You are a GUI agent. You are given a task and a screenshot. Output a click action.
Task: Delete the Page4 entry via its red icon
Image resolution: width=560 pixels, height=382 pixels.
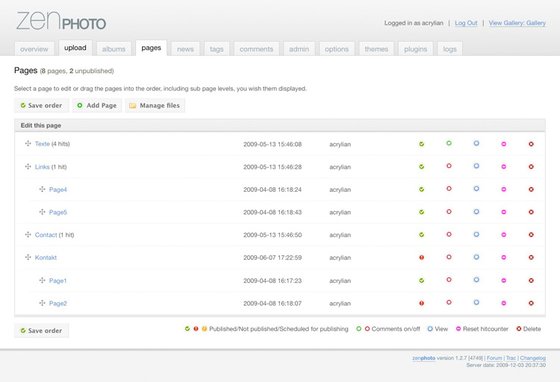coord(531,189)
